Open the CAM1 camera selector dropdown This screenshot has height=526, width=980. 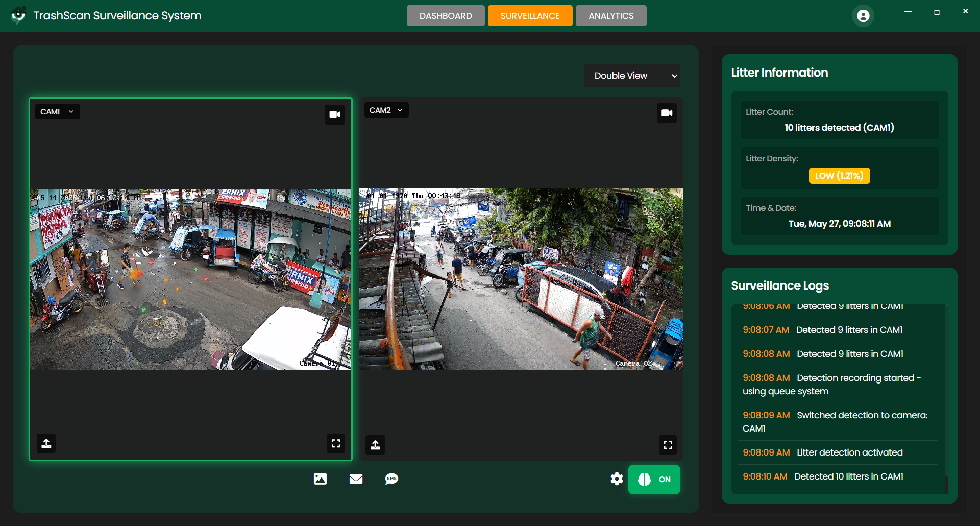[x=57, y=111]
